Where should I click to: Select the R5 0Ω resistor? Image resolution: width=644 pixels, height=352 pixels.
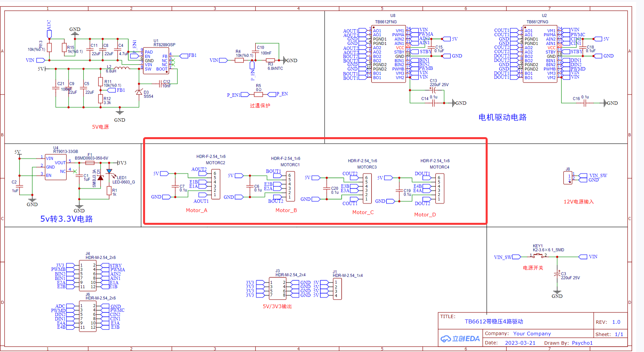258,95
